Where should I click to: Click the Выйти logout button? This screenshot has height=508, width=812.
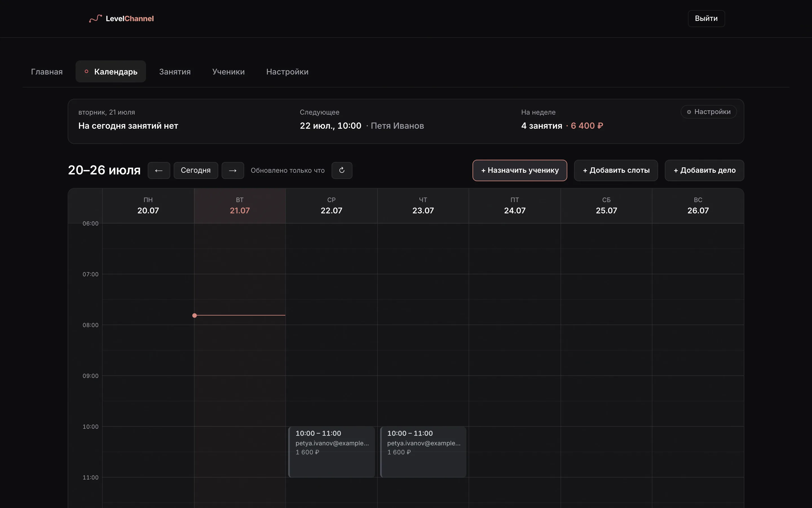[706, 18]
